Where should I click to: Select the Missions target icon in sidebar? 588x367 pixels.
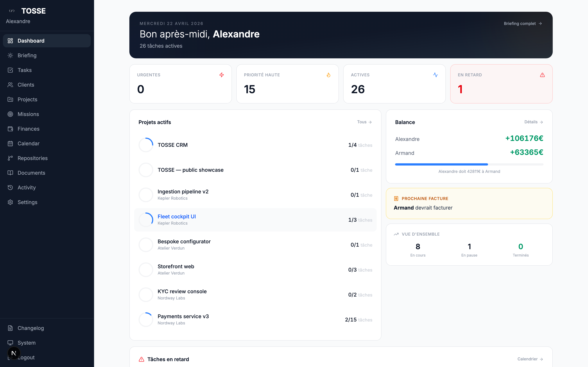(10, 114)
